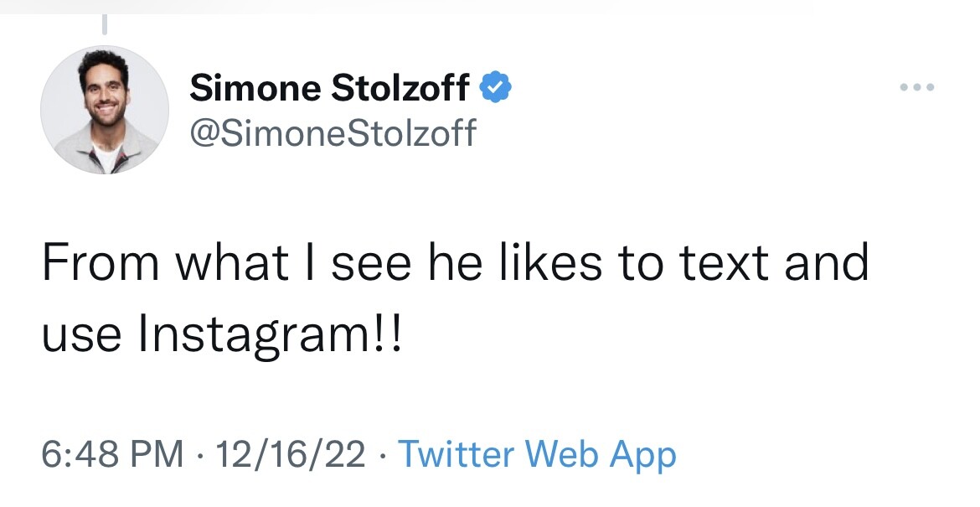
Task: Click the word Stolzoff in the display name
Action: 400,88
